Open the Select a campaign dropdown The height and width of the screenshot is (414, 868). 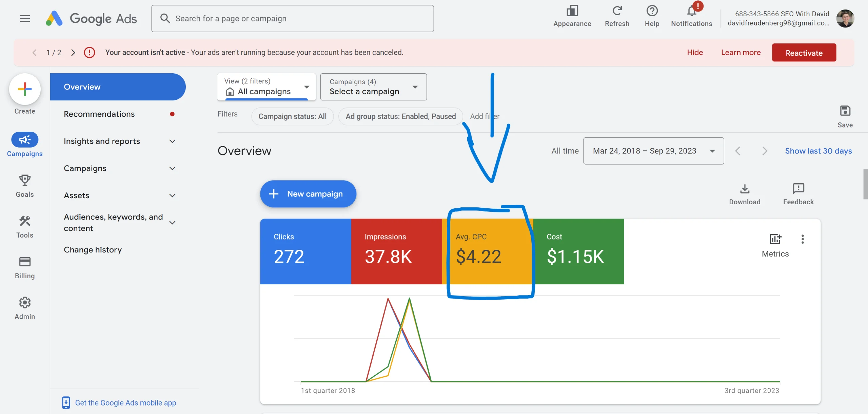[x=373, y=87]
